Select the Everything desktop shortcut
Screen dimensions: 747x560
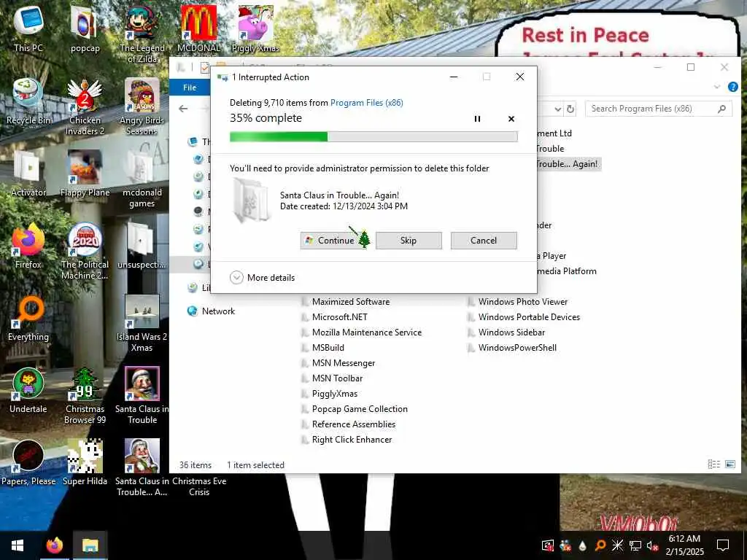(28, 318)
